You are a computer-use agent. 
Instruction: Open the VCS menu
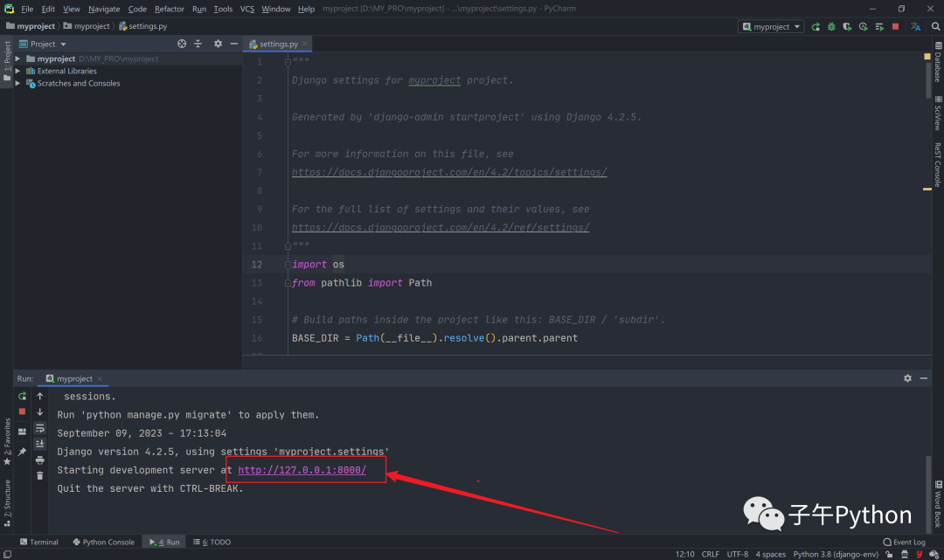tap(246, 9)
